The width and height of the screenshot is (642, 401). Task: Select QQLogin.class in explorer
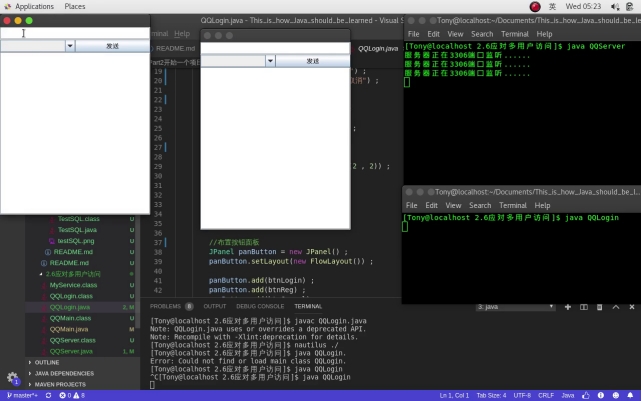[71, 296]
